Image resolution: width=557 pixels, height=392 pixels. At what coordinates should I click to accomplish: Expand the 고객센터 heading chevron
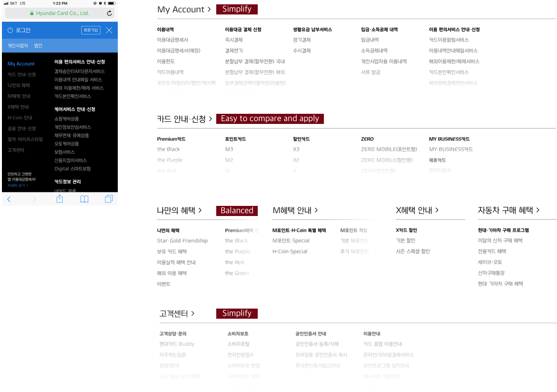193,313
